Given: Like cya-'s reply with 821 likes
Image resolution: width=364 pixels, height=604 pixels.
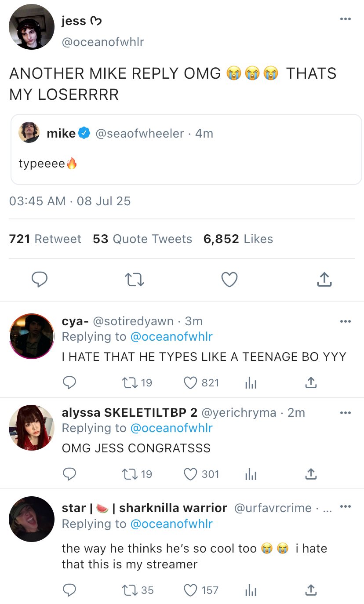Looking at the screenshot, I should 190,383.
